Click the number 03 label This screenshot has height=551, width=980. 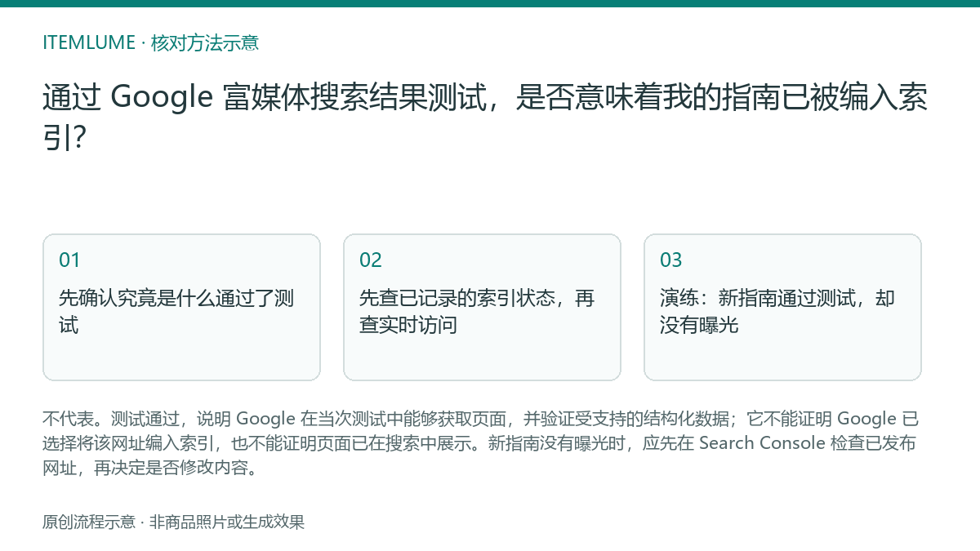tap(671, 260)
